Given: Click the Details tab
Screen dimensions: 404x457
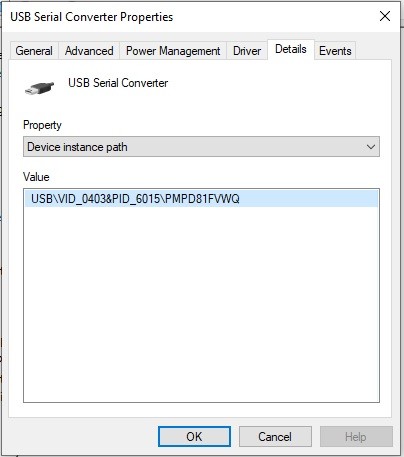Looking at the screenshot, I should (291, 49).
